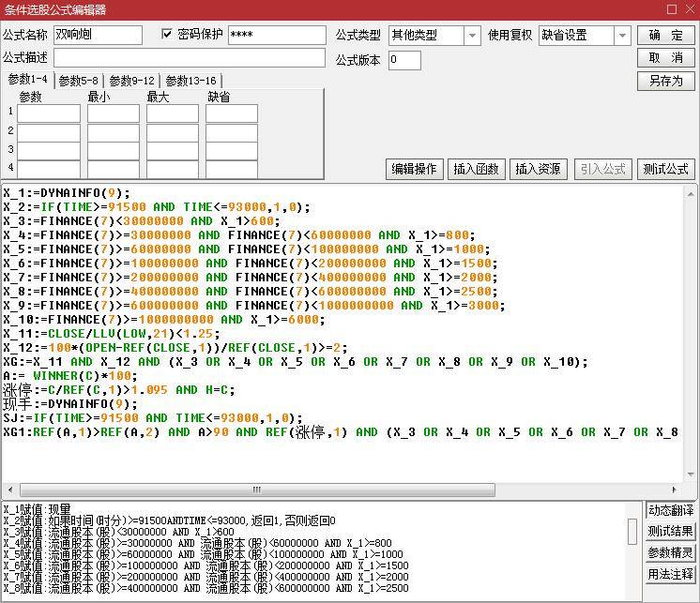This screenshot has width=700, height=603.
Task: Click the parameter 3 缺省 field
Action: pyautogui.click(x=231, y=151)
